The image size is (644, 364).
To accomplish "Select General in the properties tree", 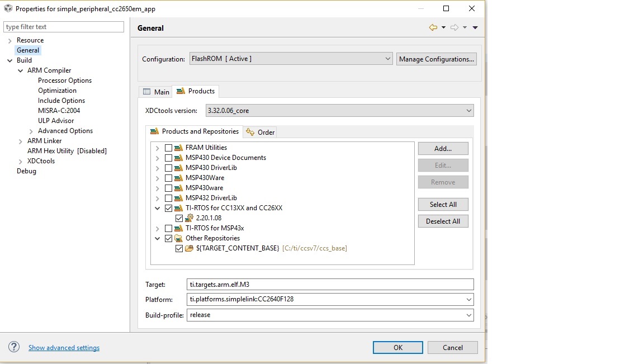I will tap(28, 50).
